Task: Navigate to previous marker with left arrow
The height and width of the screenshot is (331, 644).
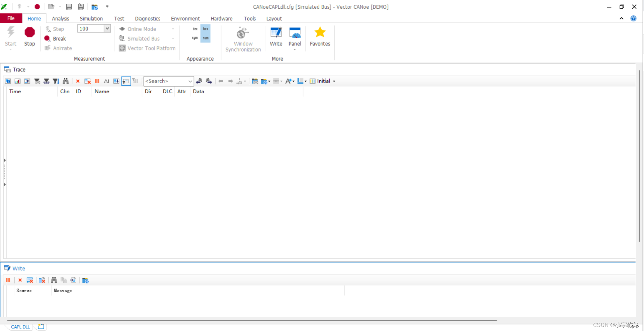Action: [x=221, y=81]
